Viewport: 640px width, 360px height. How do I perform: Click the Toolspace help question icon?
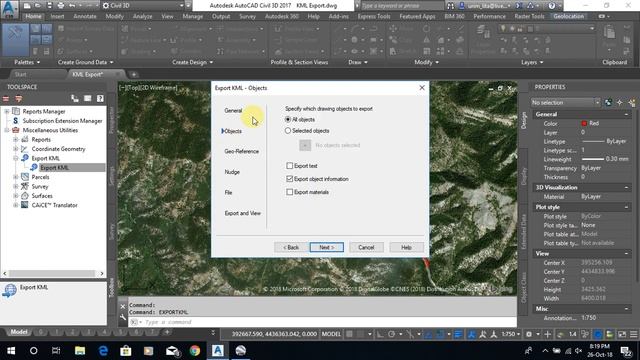(100, 98)
